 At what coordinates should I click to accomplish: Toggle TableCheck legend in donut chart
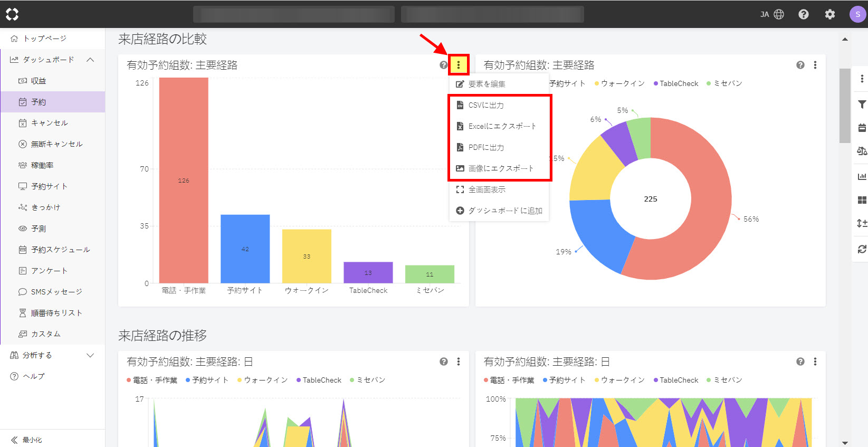click(x=675, y=83)
